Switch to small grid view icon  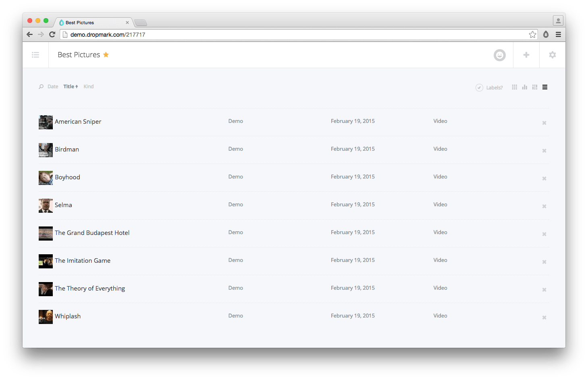point(515,87)
